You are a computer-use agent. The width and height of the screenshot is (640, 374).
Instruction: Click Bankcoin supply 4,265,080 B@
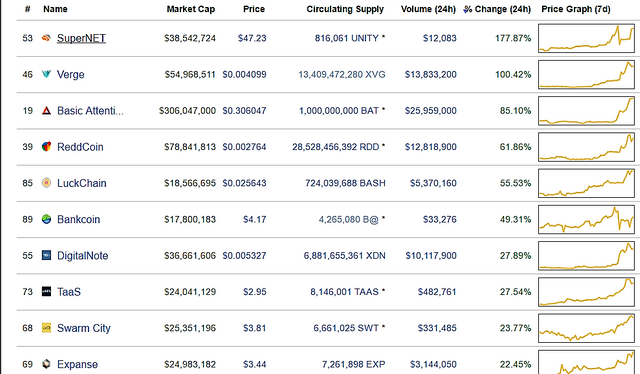point(349,219)
